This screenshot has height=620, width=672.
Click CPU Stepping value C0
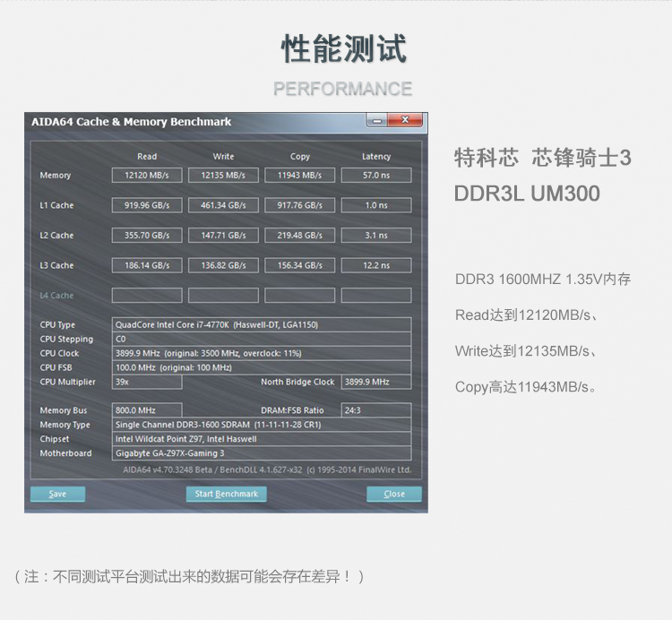coord(262,339)
